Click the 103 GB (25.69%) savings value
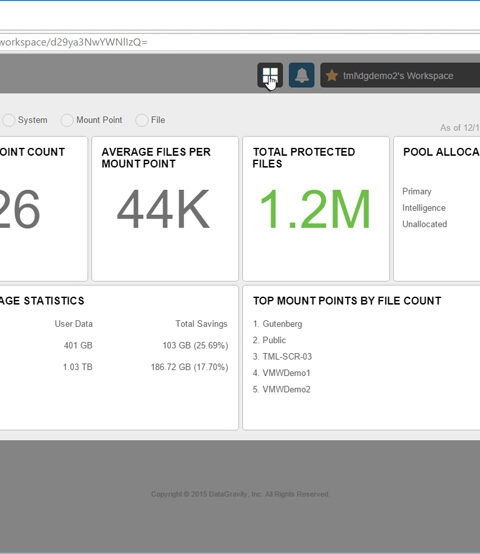This screenshot has height=554, width=480. [x=195, y=345]
